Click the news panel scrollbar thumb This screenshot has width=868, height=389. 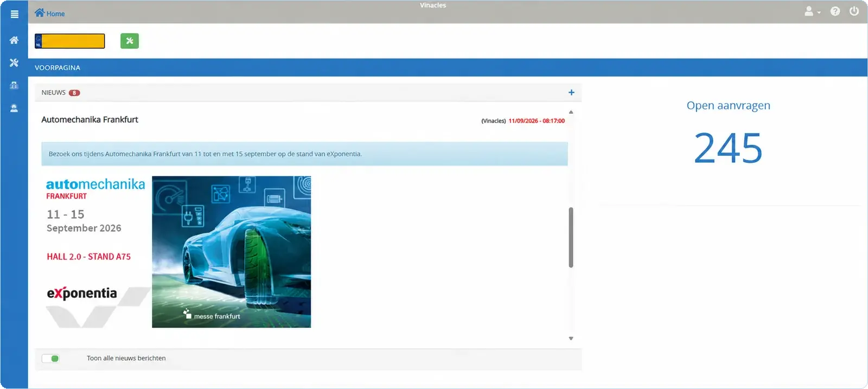pos(571,237)
